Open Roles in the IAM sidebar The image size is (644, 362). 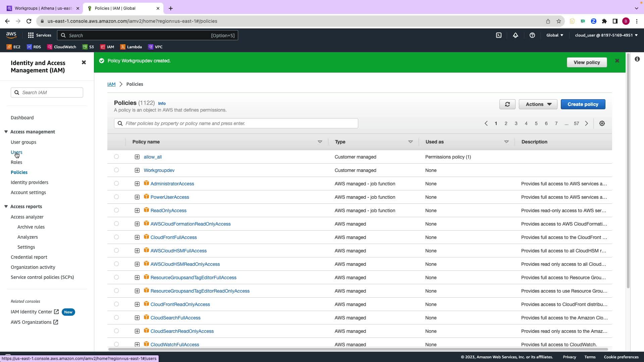[x=16, y=162]
